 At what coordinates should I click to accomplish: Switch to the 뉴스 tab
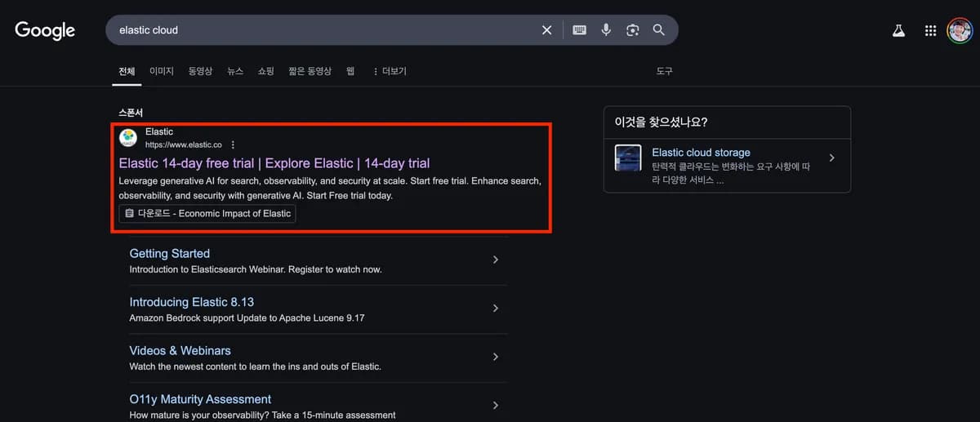coord(235,72)
